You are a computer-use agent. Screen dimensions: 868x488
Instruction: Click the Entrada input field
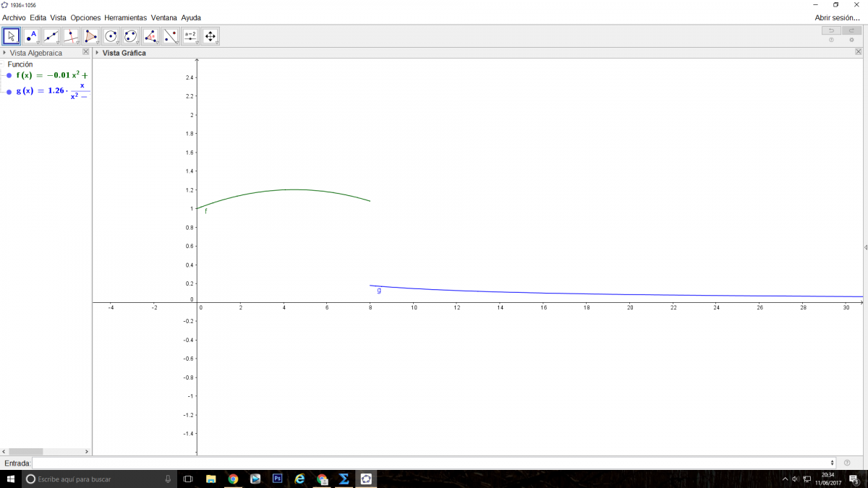point(433,463)
